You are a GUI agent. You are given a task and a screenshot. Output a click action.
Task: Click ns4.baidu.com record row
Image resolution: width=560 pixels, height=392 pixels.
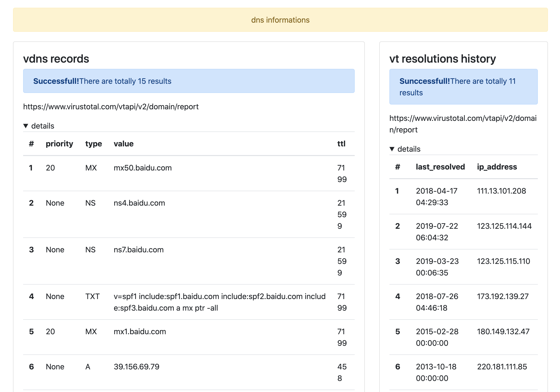coord(139,203)
